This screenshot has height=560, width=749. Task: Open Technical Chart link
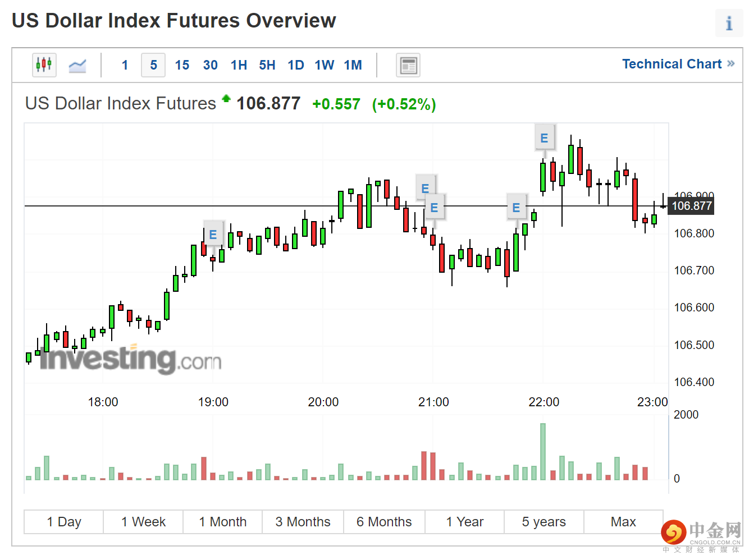pyautogui.click(x=678, y=64)
